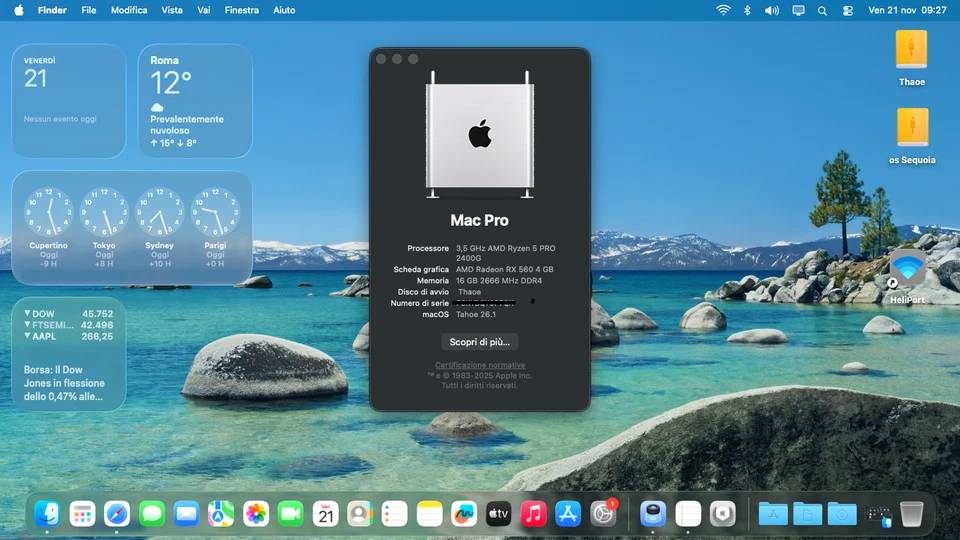Open the Finder menu

tap(52, 10)
